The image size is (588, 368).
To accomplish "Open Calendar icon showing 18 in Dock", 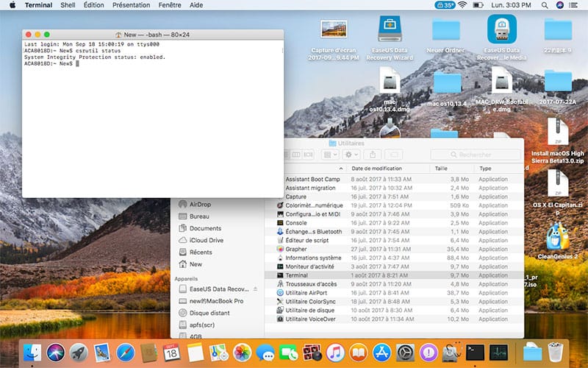I will pyautogui.click(x=172, y=353).
